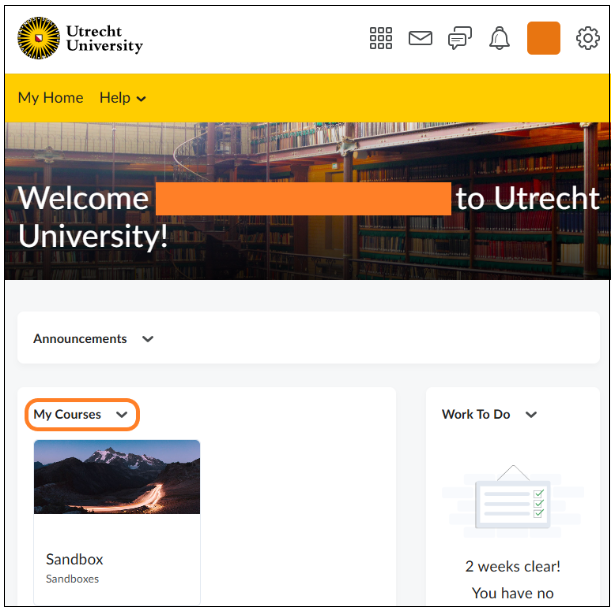The height and width of the screenshot is (611, 613).
Task: Open the Sandbox course title link
Action: pos(74,559)
